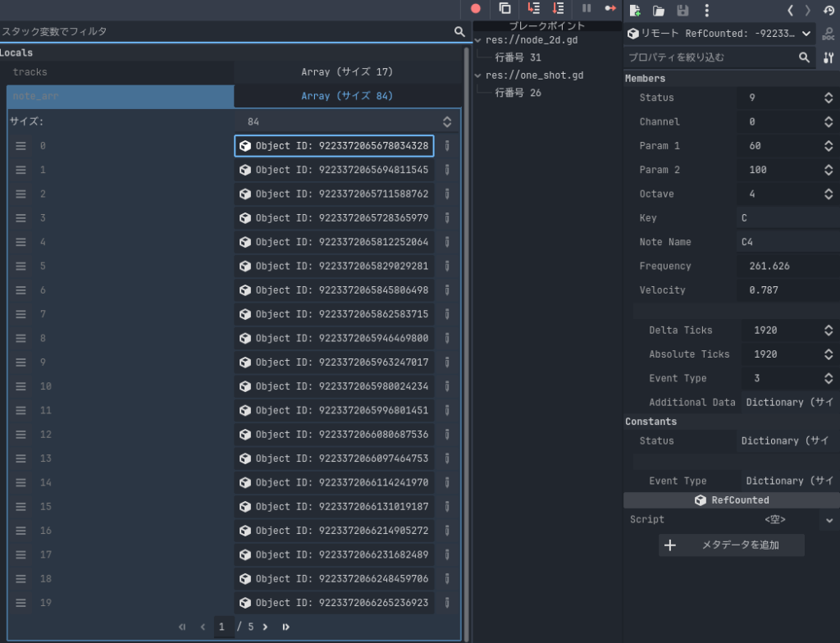Open inspector property tools wrench icon
This screenshot has width=840, height=643.
828,58
